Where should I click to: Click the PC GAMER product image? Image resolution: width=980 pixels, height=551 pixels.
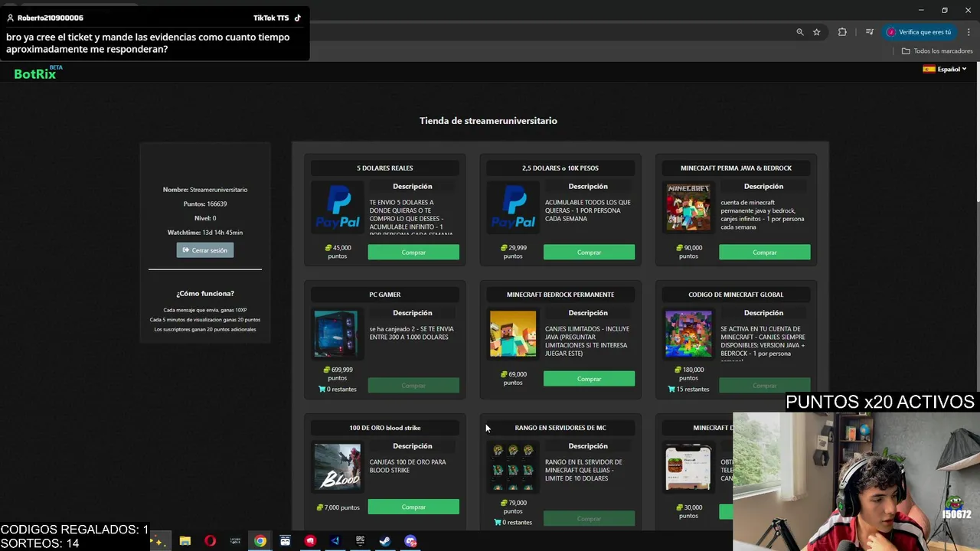(x=336, y=334)
